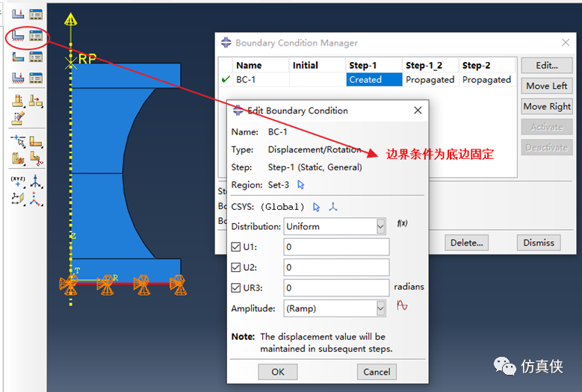Click the CSYS pick arrow icon
This screenshot has height=392, width=582.
316,207
